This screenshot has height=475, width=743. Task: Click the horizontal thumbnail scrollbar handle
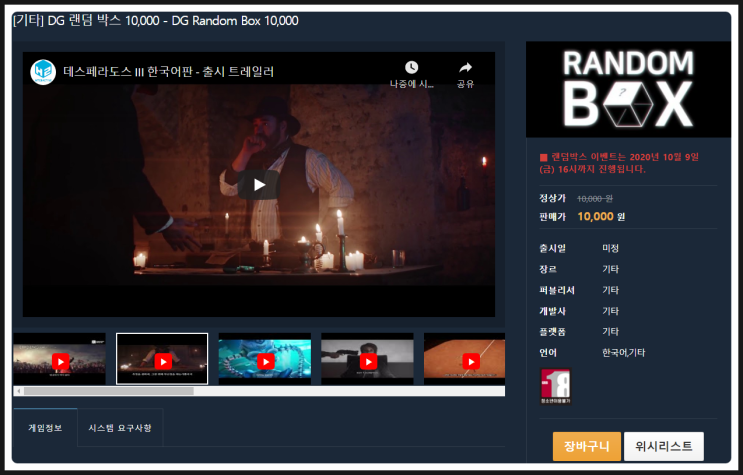[109, 391]
